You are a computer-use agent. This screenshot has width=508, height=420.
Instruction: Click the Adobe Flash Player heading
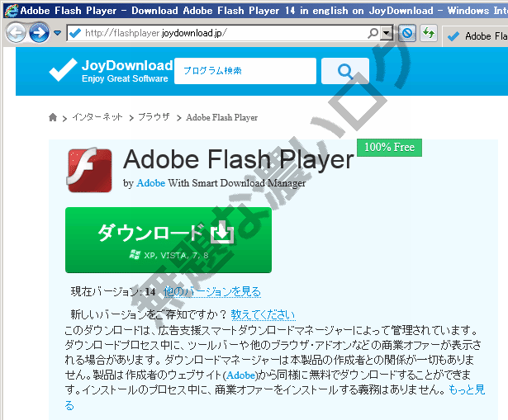(x=238, y=159)
